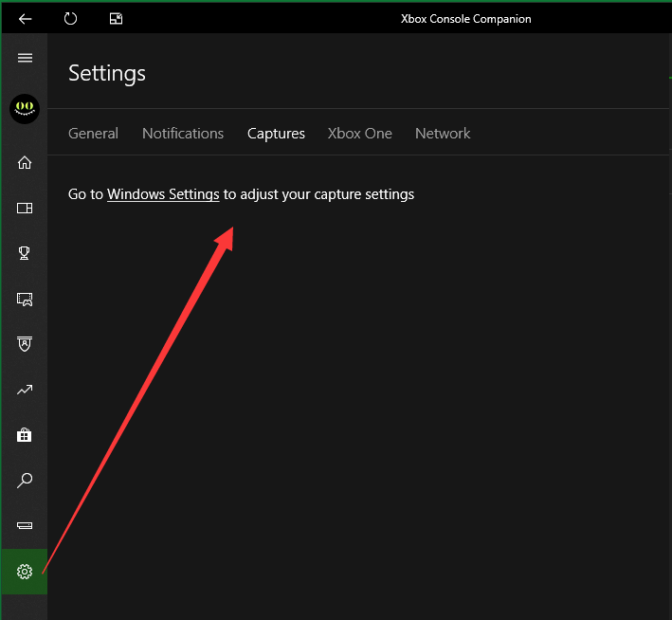Select the Captures tab
The width and height of the screenshot is (672, 620).
276,134
